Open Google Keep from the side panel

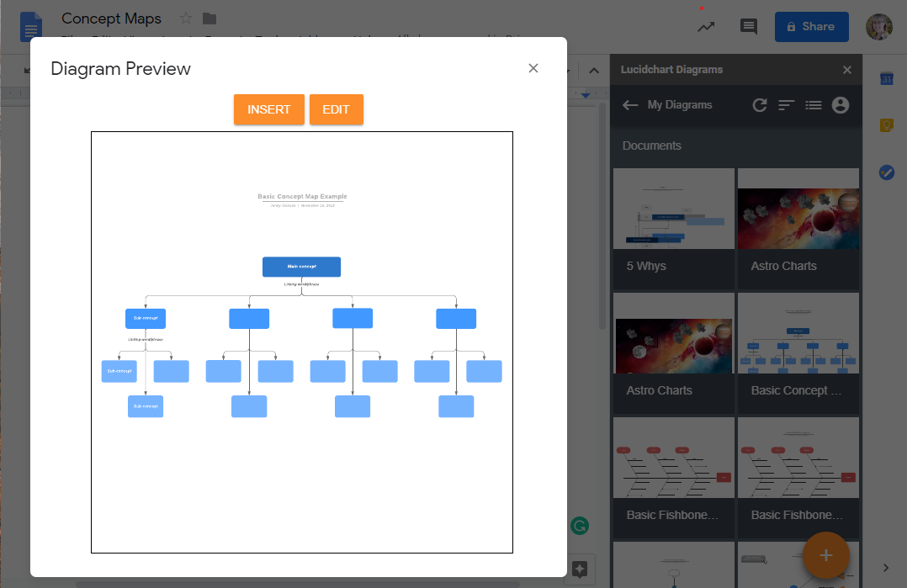tap(886, 124)
